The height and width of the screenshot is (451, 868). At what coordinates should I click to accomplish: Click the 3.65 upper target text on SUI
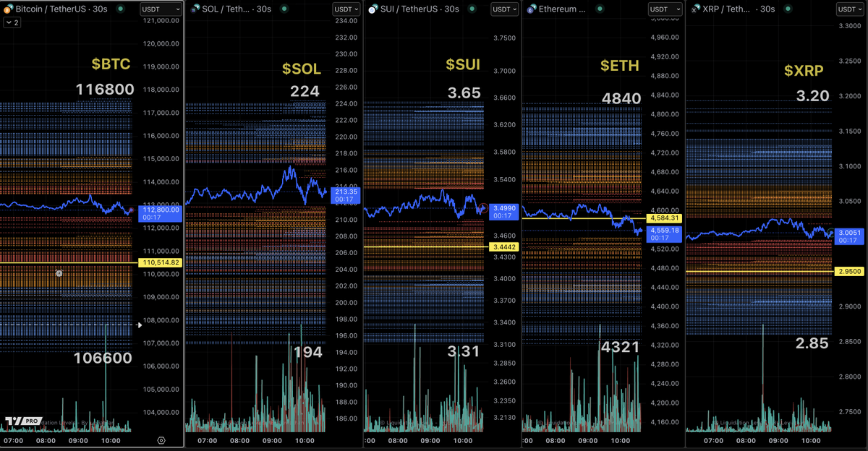click(x=464, y=93)
